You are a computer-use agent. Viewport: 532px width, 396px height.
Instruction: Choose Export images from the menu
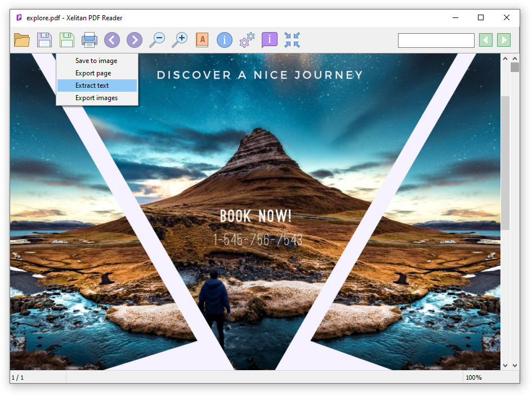[96, 97]
